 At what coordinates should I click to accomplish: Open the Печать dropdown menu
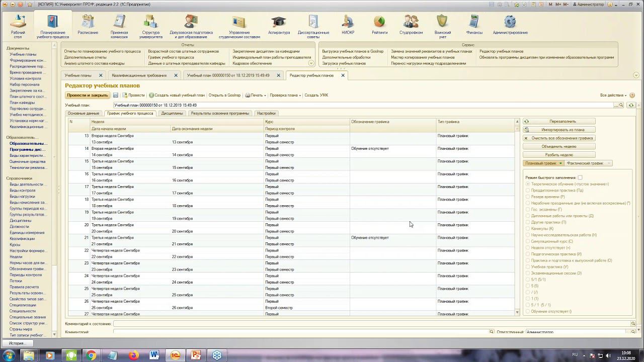(256, 95)
